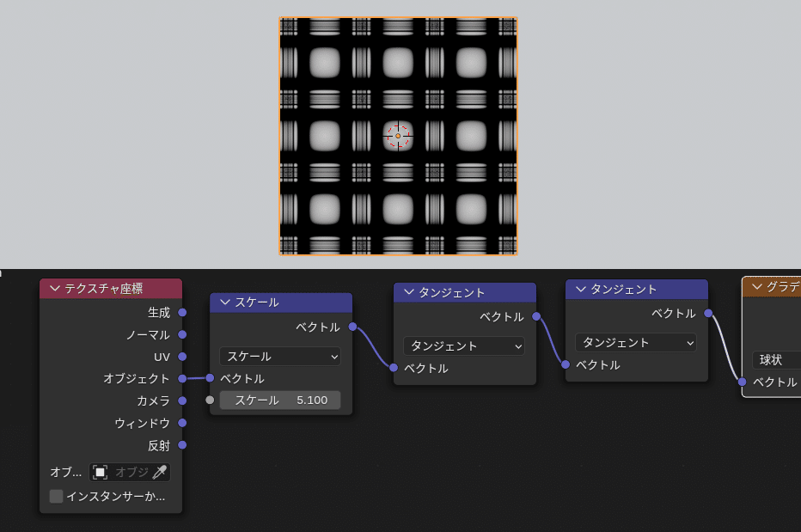Click the スケール node's ベクトル input socket
This screenshot has height=532, width=801.
[x=210, y=378]
